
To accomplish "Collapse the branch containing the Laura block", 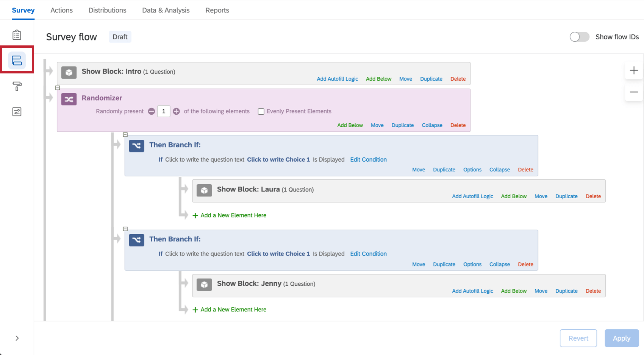I will click(x=499, y=170).
